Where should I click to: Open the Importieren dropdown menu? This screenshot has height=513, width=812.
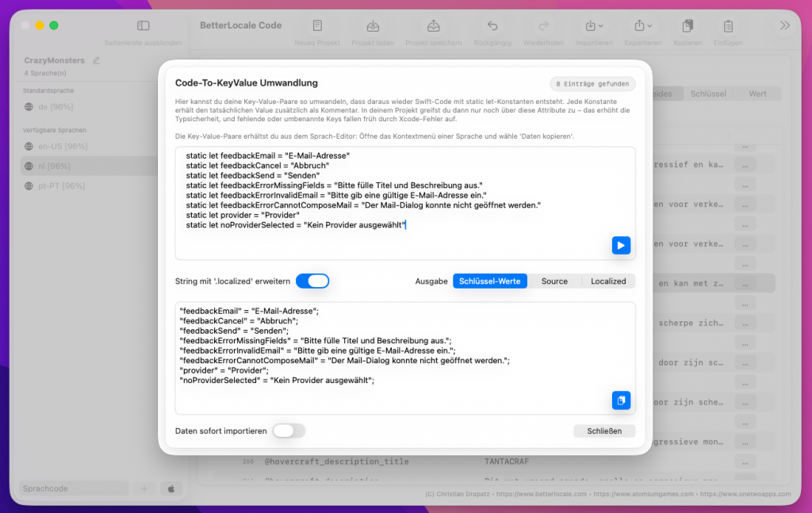coord(594,26)
